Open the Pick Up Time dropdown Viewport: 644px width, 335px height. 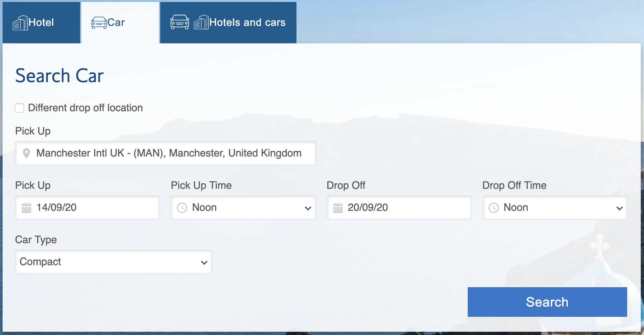(x=244, y=208)
